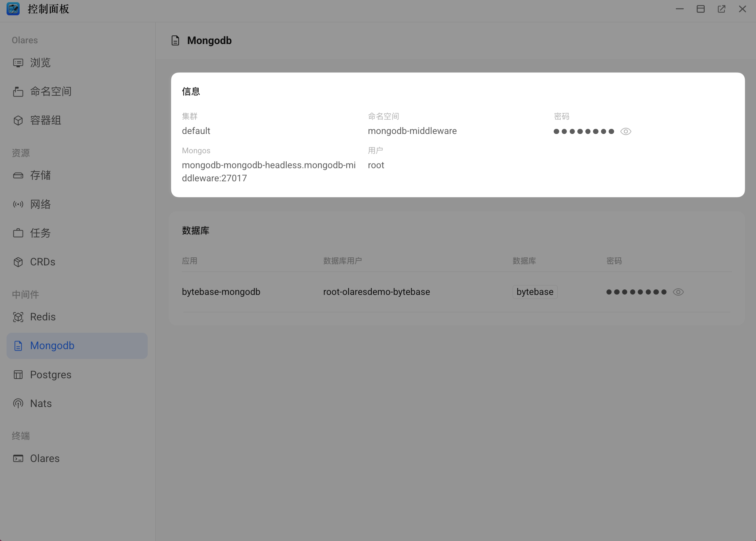Screen dimensions: 756x541
Task: Click the Mongodb page title document icon
Action: click(x=175, y=40)
